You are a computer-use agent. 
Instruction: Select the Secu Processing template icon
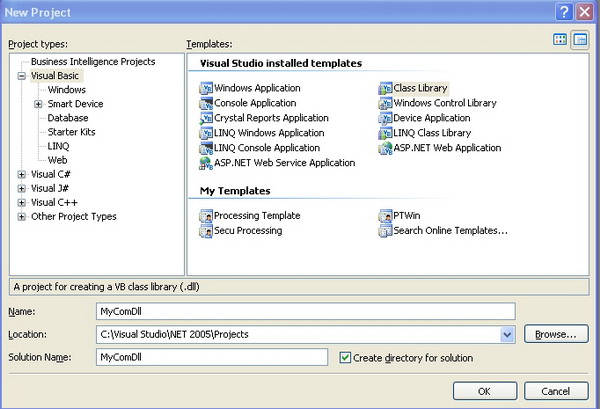(206, 231)
